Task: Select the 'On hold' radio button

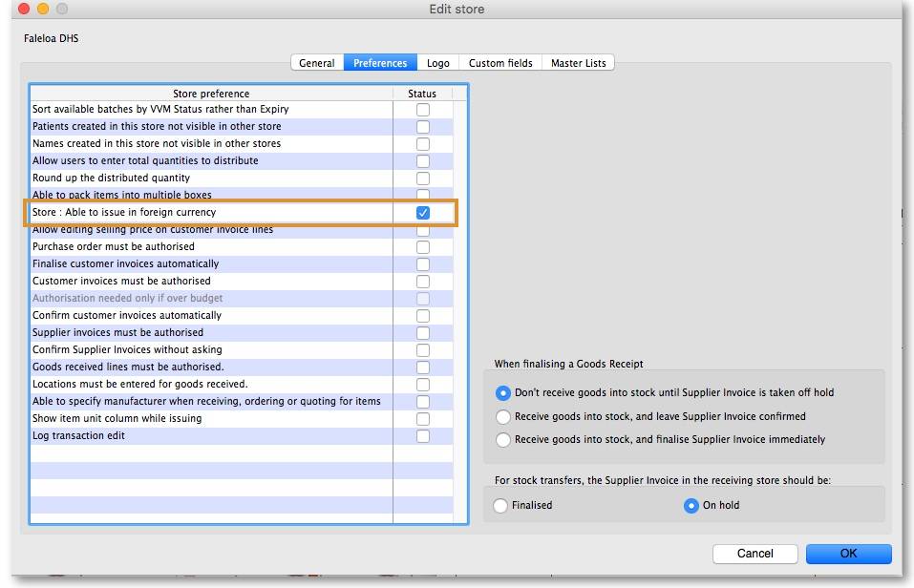Action: click(691, 506)
